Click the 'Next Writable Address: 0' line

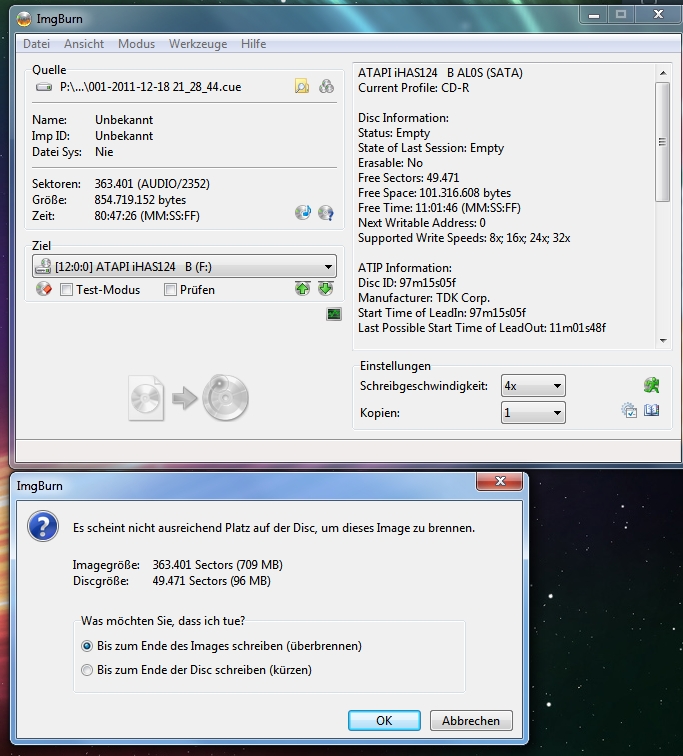tap(421, 223)
